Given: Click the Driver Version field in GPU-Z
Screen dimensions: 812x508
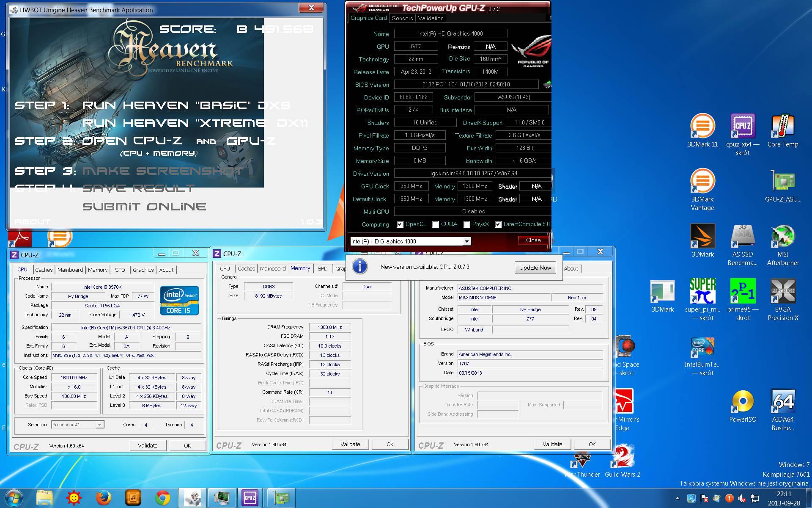Looking at the screenshot, I should click(x=473, y=173).
